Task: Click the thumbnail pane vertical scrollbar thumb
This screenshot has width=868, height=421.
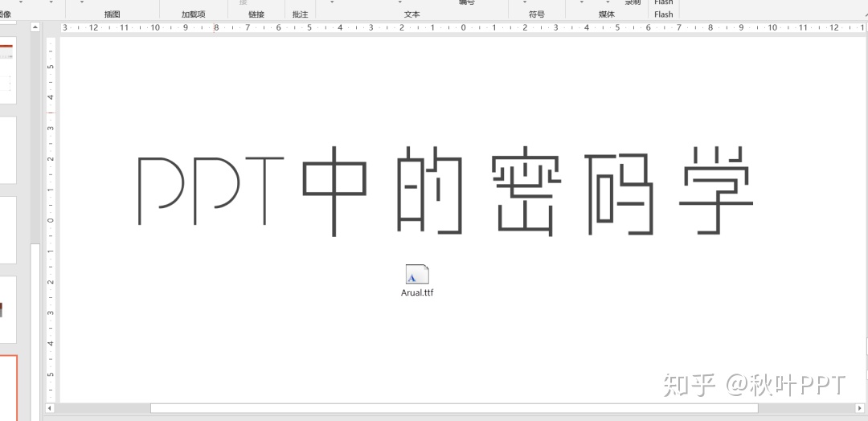Action: pyautogui.click(x=35, y=332)
